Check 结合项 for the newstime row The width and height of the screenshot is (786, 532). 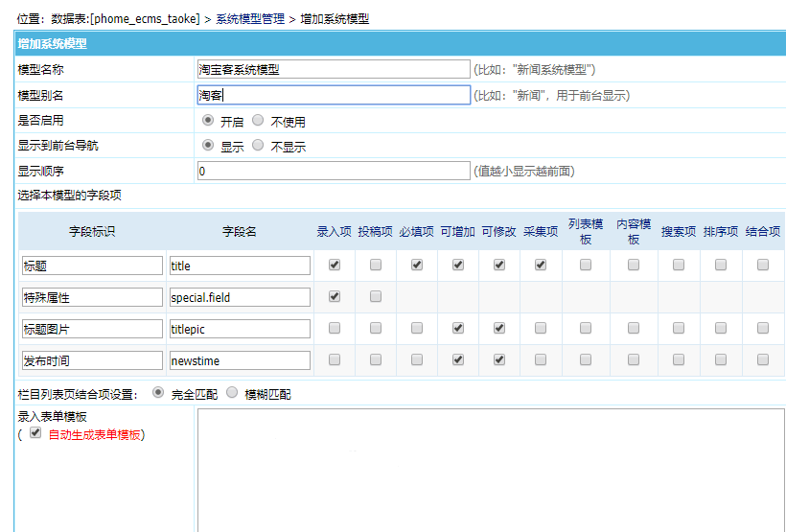(x=763, y=359)
